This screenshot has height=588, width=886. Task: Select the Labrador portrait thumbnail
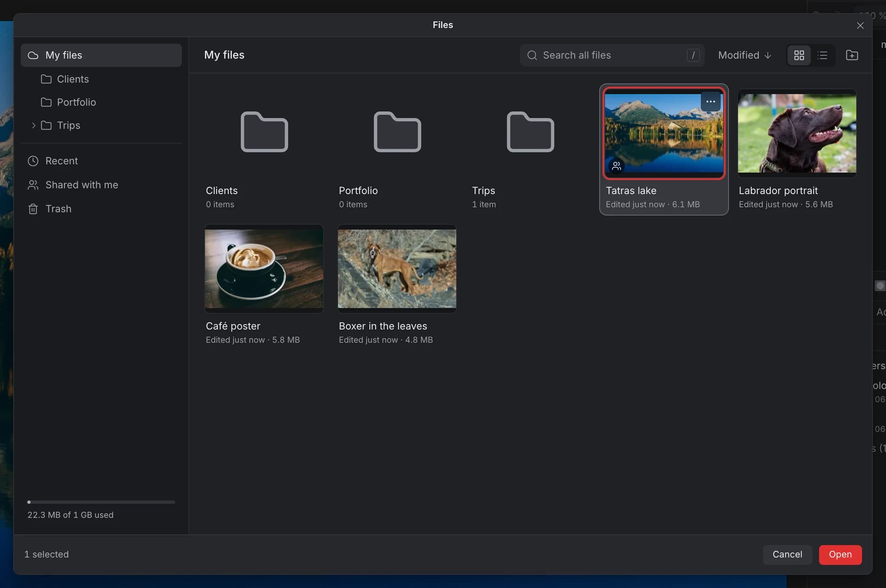tap(797, 133)
